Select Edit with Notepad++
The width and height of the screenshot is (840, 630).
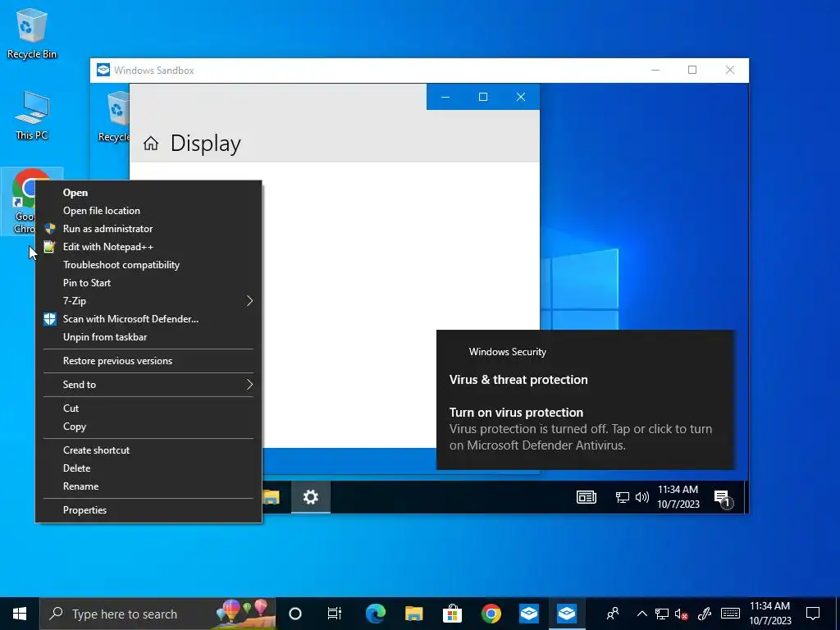(x=148, y=247)
